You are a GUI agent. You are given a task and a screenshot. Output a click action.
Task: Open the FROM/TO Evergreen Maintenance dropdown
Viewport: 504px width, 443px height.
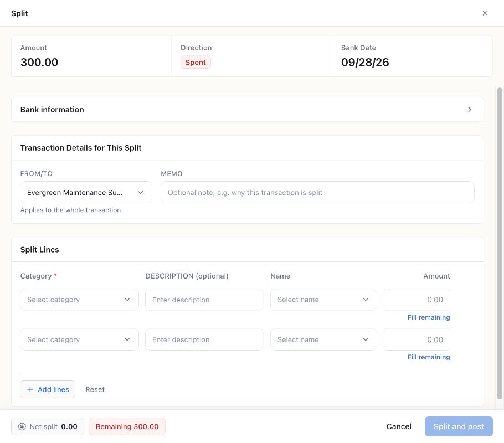[x=86, y=192]
